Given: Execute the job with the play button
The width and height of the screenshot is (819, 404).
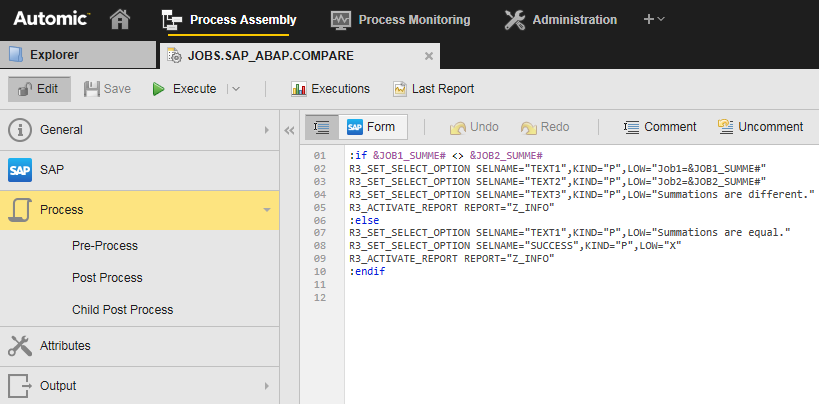Looking at the screenshot, I should point(184,89).
